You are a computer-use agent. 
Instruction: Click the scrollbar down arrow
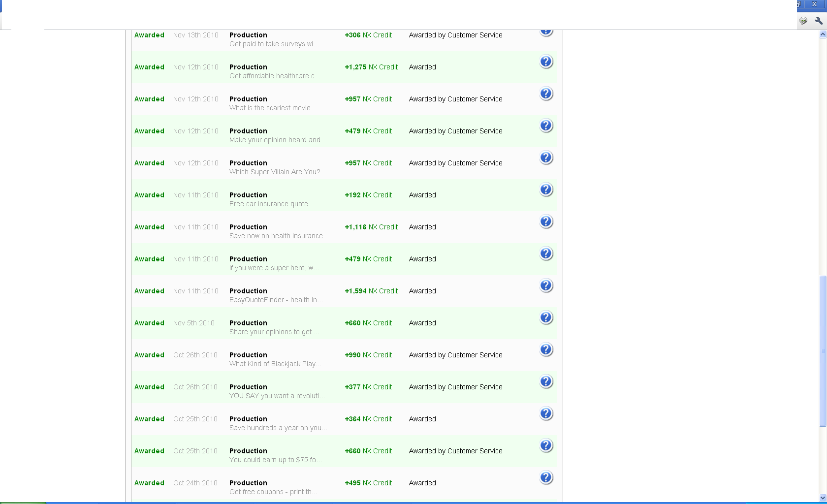click(823, 498)
